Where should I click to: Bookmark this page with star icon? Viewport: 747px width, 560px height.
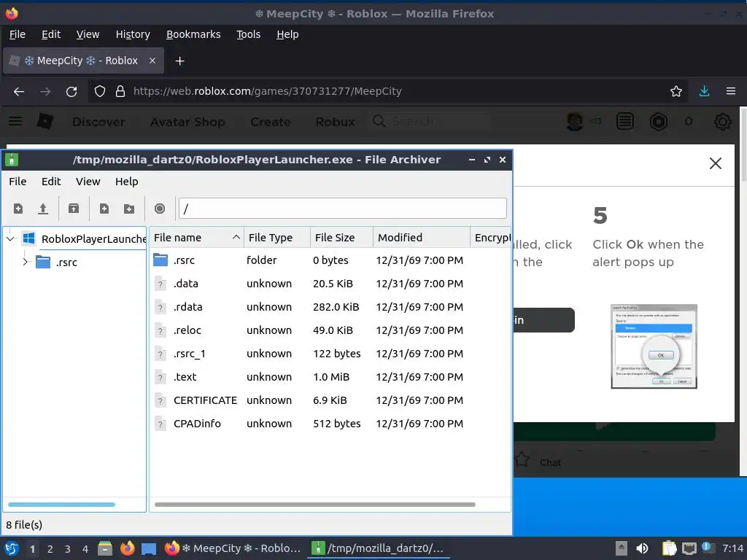[676, 91]
